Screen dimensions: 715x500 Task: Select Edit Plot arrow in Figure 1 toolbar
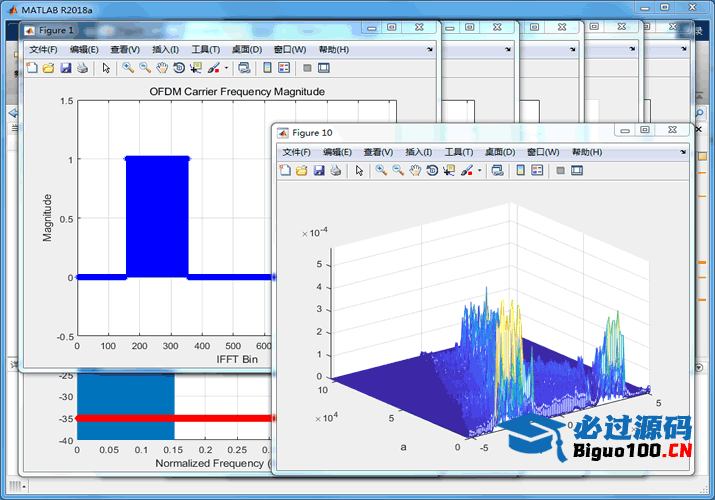pos(106,68)
